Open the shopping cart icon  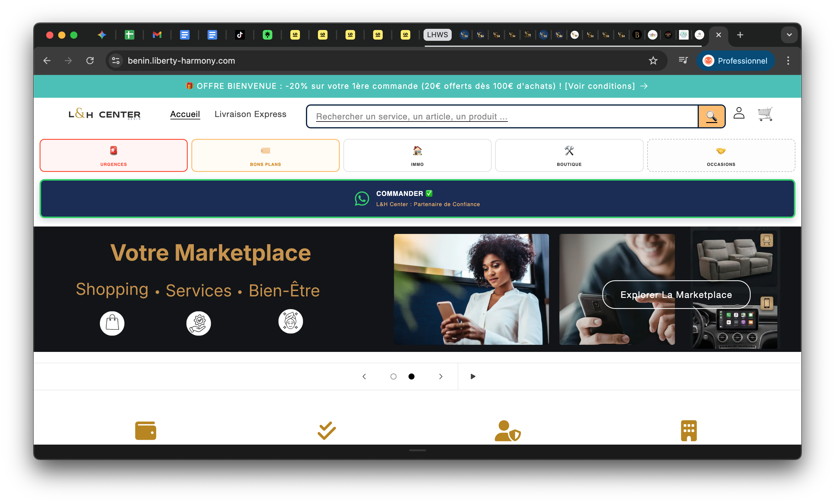765,114
